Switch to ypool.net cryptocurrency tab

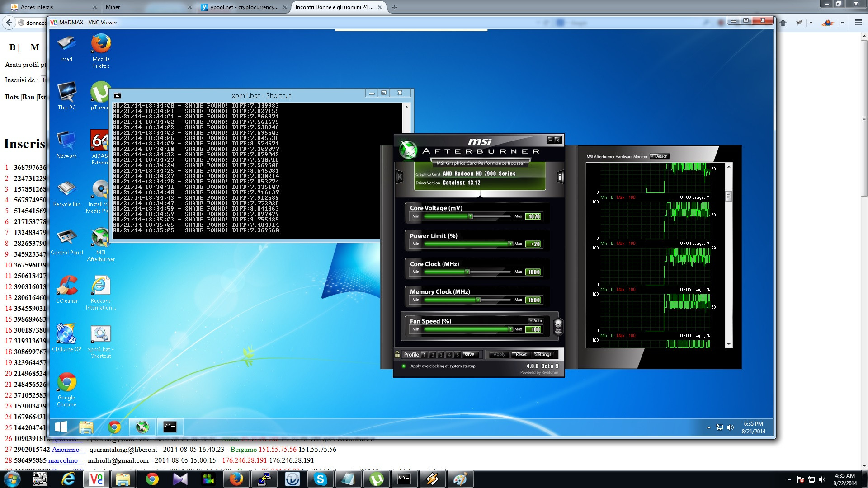pos(244,7)
